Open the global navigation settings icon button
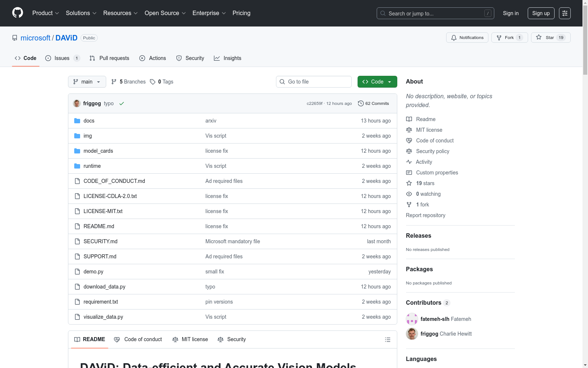This screenshot has width=588, height=368. pyautogui.click(x=565, y=13)
